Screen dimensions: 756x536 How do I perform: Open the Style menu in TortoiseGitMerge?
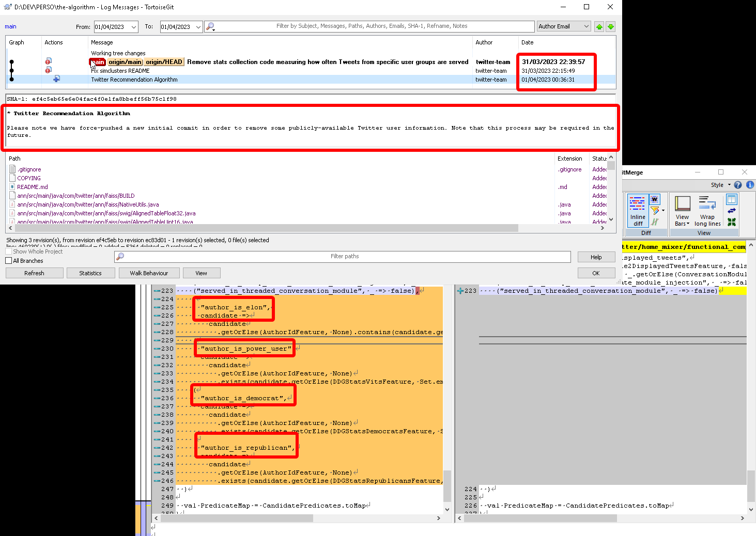click(x=717, y=185)
